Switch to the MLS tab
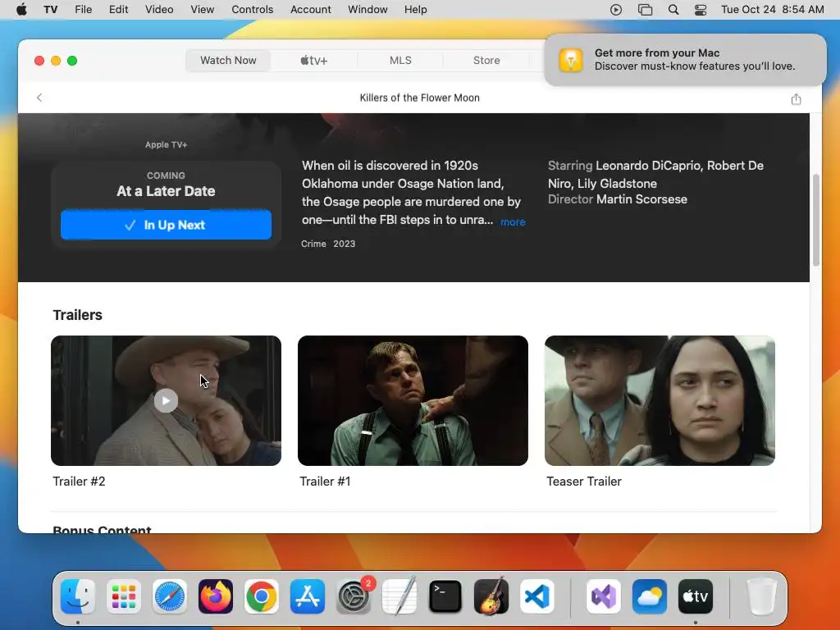Screen dimensions: 840x630 [x=400, y=61]
